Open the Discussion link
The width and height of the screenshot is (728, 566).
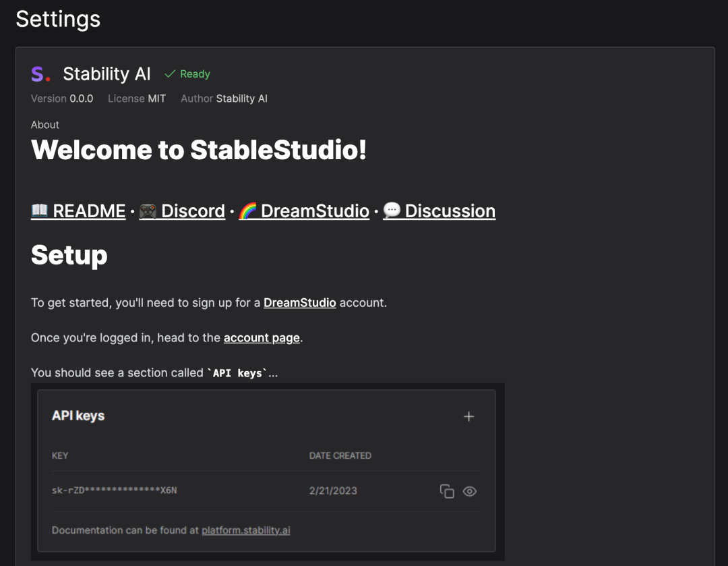(x=439, y=211)
